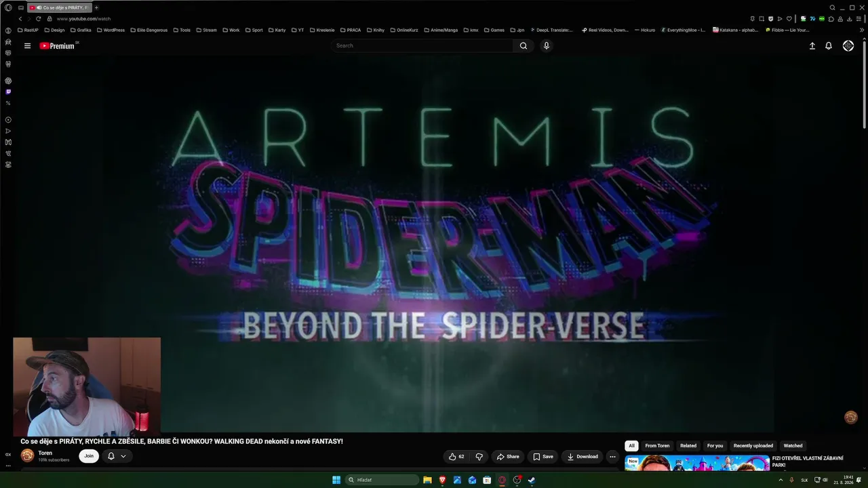Screen dimensions: 868x488
Task: Open the Kreslenie bookmarks folder
Action: pos(322,30)
